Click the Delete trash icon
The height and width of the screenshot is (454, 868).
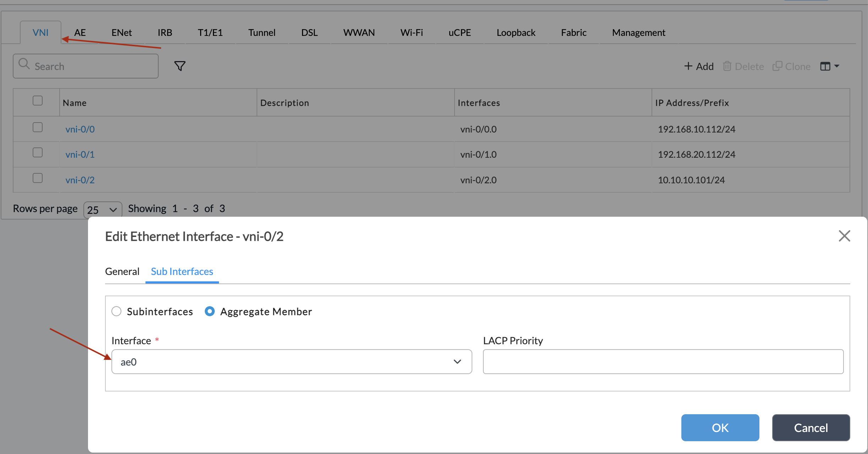pyautogui.click(x=727, y=66)
